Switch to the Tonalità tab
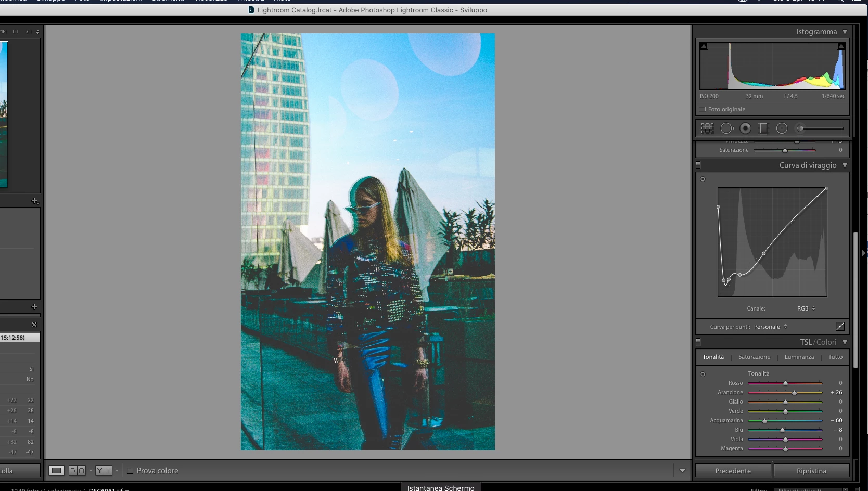868x491 pixels. click(713, 357)
